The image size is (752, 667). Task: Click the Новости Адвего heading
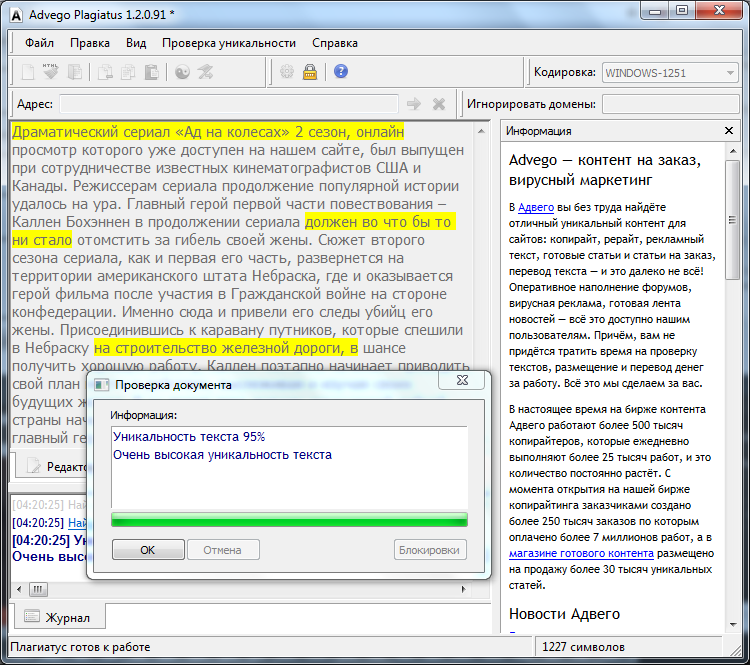coord(564,614)
